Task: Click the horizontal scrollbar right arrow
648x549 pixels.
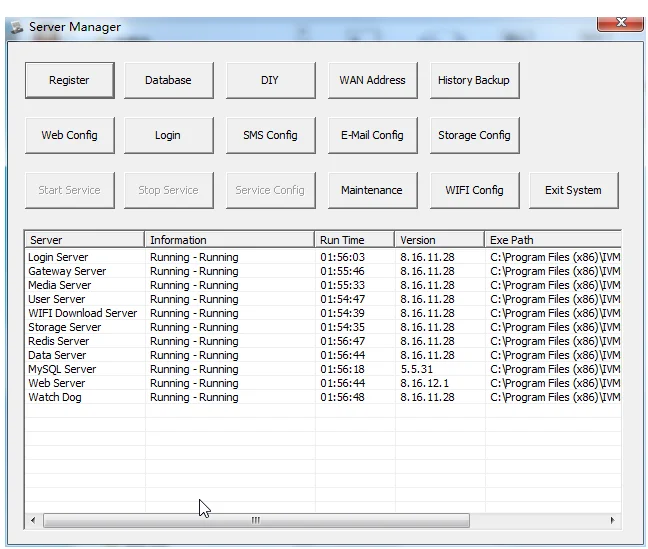Action: [x=612, y=520]
